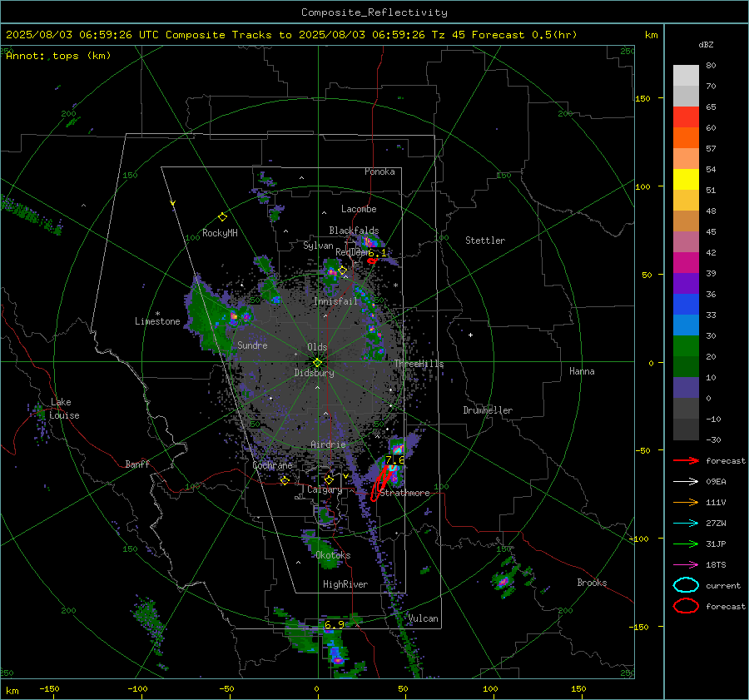Click the yellow diamond marker beside RockyMH

(x=222, y=217)
